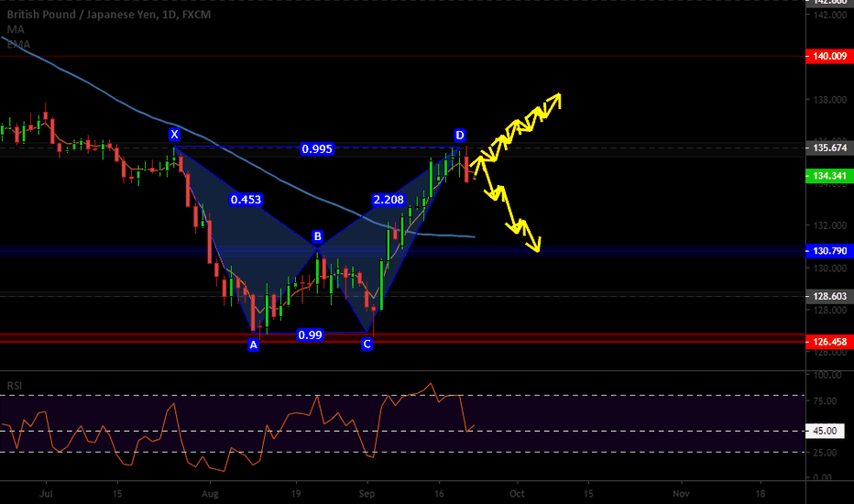Select the green 134.341 current price label
The width and height of the screenshot is (854, 504).
[x=829, y=175]
